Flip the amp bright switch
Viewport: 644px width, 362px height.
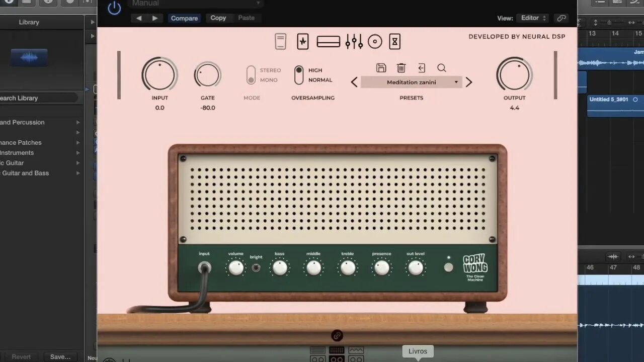(256, 268)
